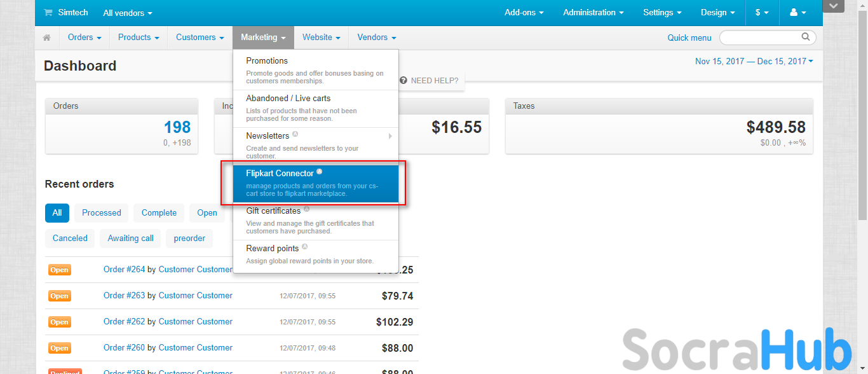Open the All vendors dropdown

pos(128,13)
